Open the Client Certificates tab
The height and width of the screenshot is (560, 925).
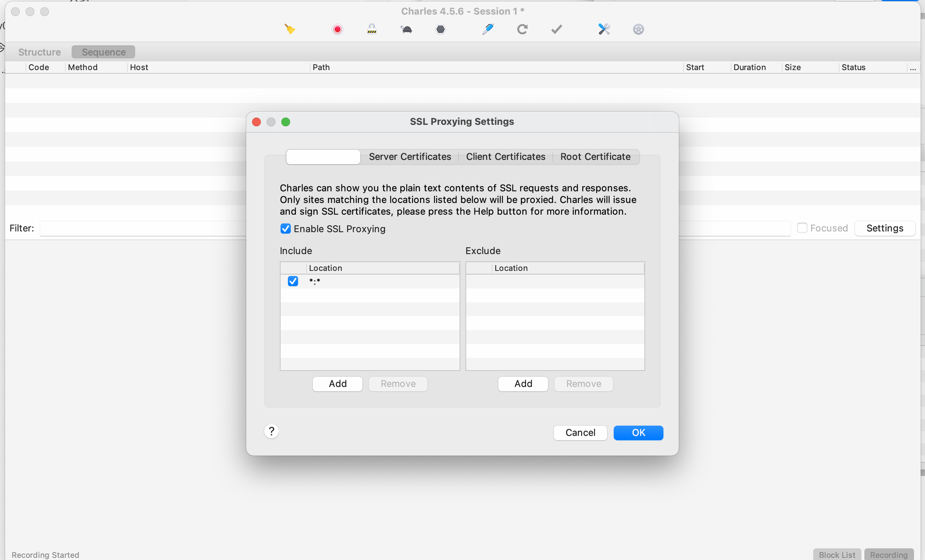pyautogui.click(x=506, y=157)
